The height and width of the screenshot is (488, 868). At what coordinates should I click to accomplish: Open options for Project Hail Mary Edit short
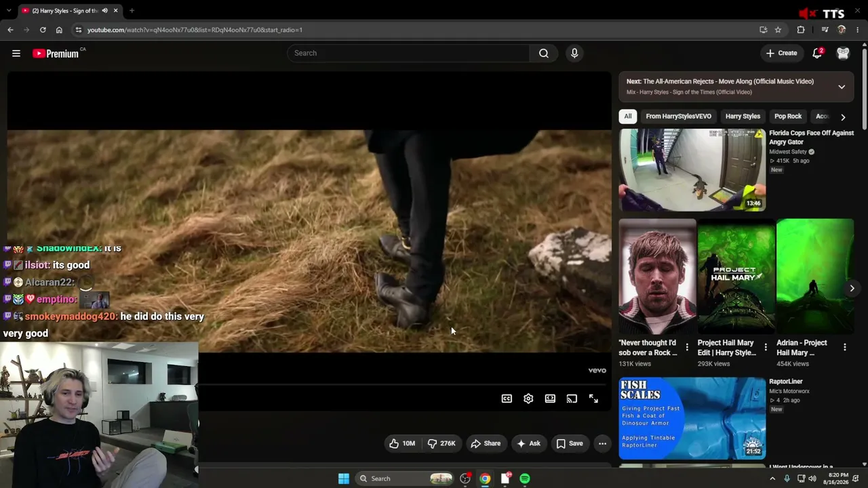766,348
